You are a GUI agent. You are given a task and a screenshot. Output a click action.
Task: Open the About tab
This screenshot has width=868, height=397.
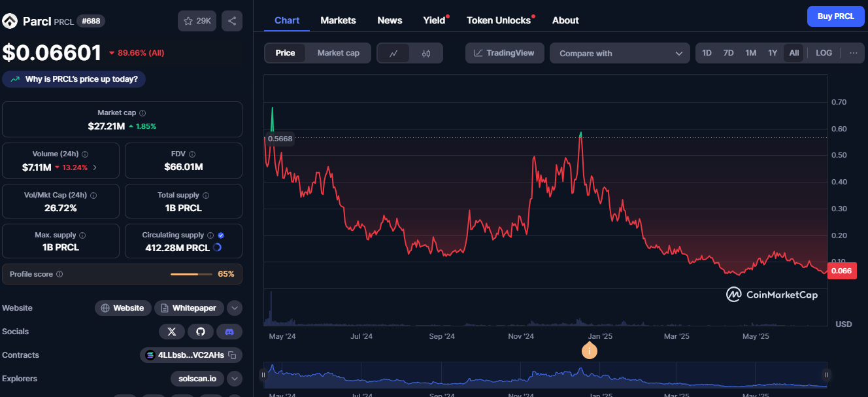pos(565,20)
